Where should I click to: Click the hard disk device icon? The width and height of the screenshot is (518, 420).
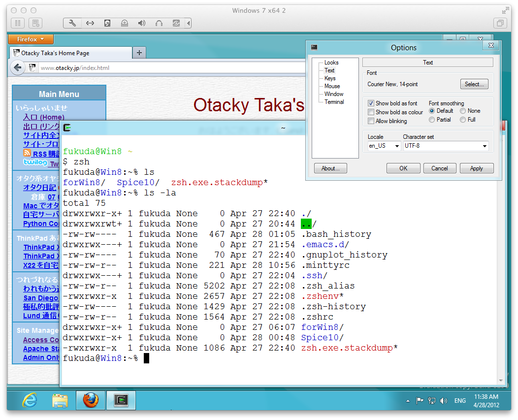coord(107,23)
